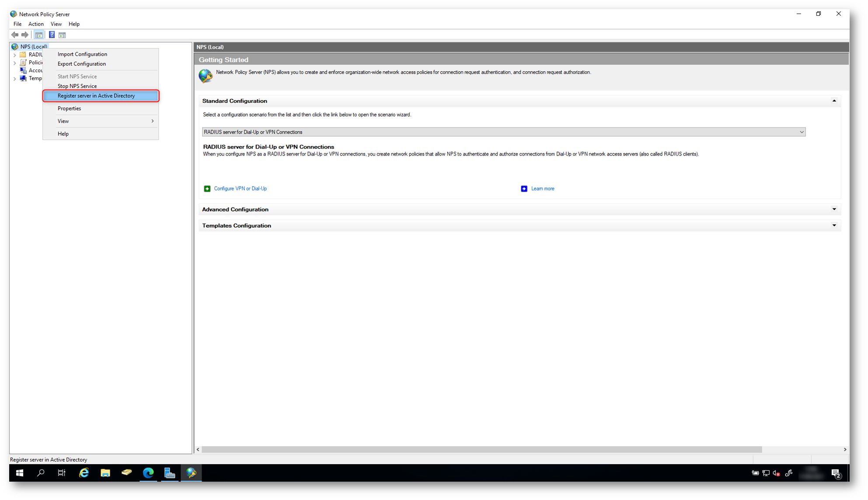868x500 pixels.
Task: Expand the Policies tree node
Action: (15, 63)
